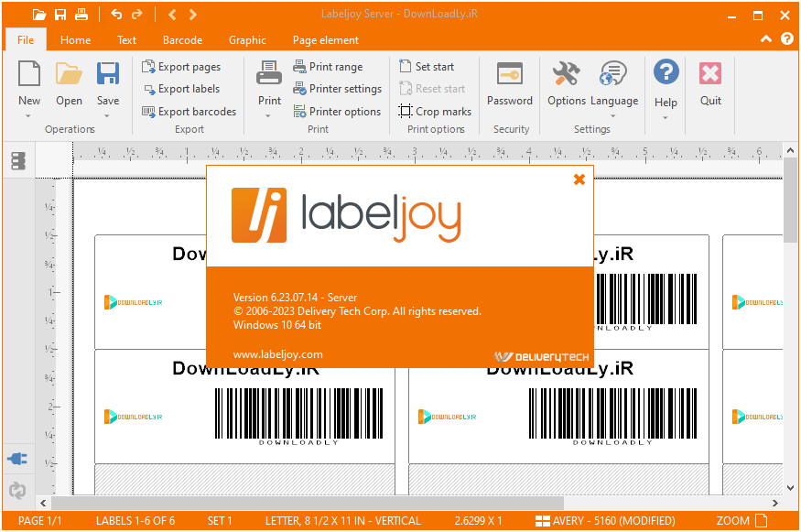The image size is (801, 532).
Task: Open the www.labeljoy.com link
Action: pyautogui.click(x=278, y=354)
